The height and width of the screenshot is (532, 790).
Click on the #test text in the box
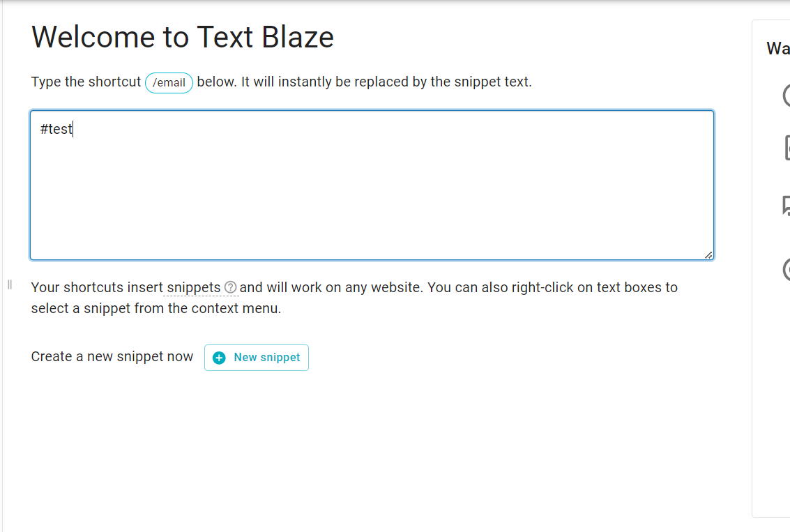pos(56,128)
